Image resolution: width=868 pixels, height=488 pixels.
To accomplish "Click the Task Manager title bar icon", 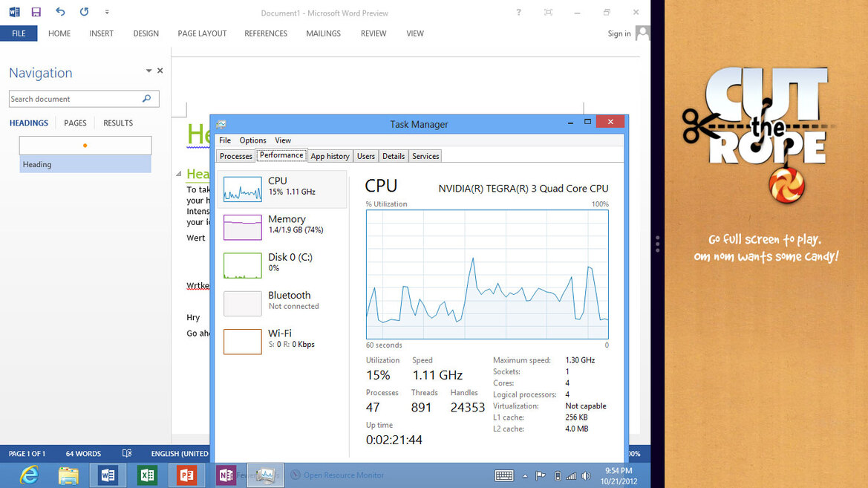I will [x=221, y=124].
